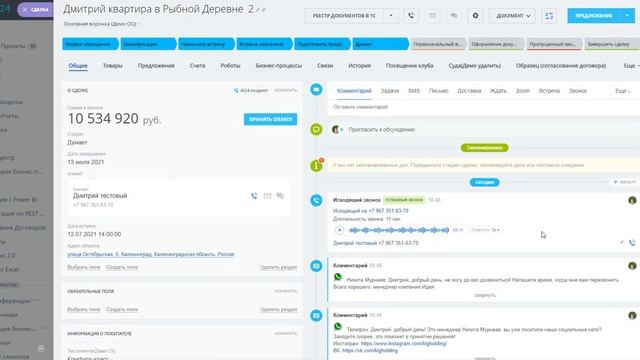Open the object address link улица Октябрьская

(151, 254)
